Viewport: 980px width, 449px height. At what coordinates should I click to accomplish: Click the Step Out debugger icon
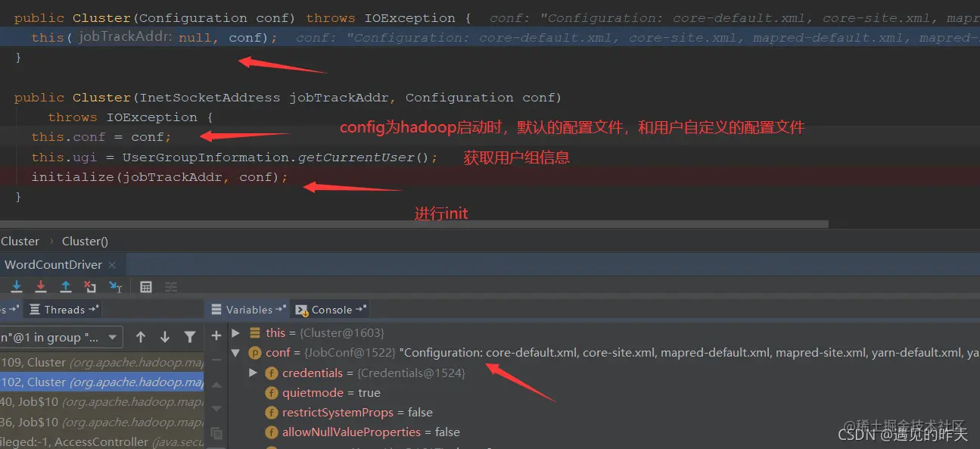point(66,286)
